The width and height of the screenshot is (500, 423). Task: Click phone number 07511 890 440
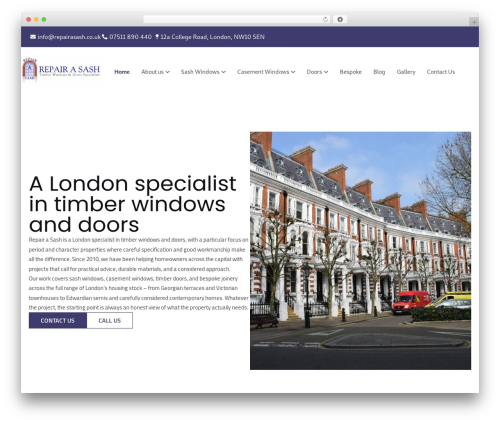[130, 37]
